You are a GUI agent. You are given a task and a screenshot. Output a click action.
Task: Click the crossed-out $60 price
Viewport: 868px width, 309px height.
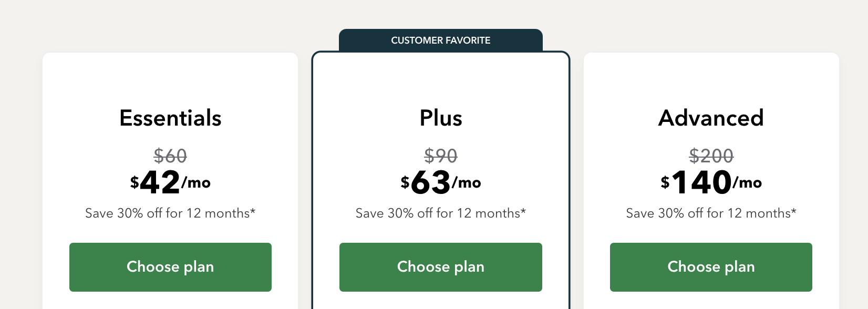pyautogui.click(x=170, y=156)
